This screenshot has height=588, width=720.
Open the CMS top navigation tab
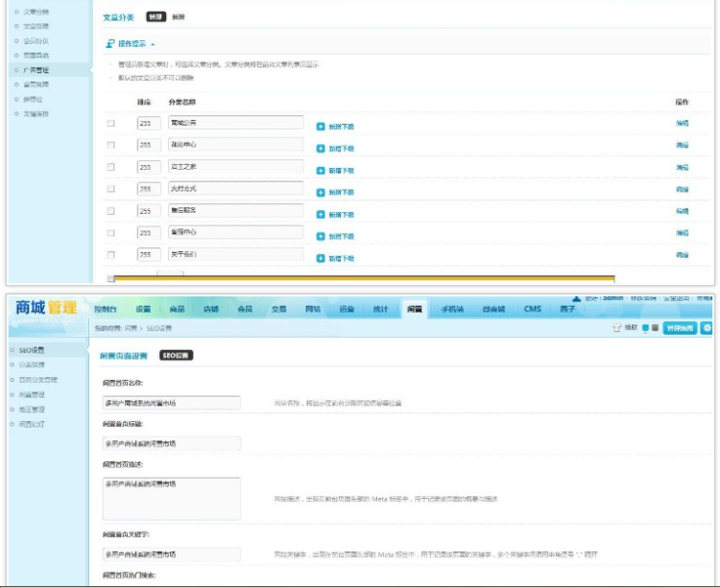pos(533,309)
